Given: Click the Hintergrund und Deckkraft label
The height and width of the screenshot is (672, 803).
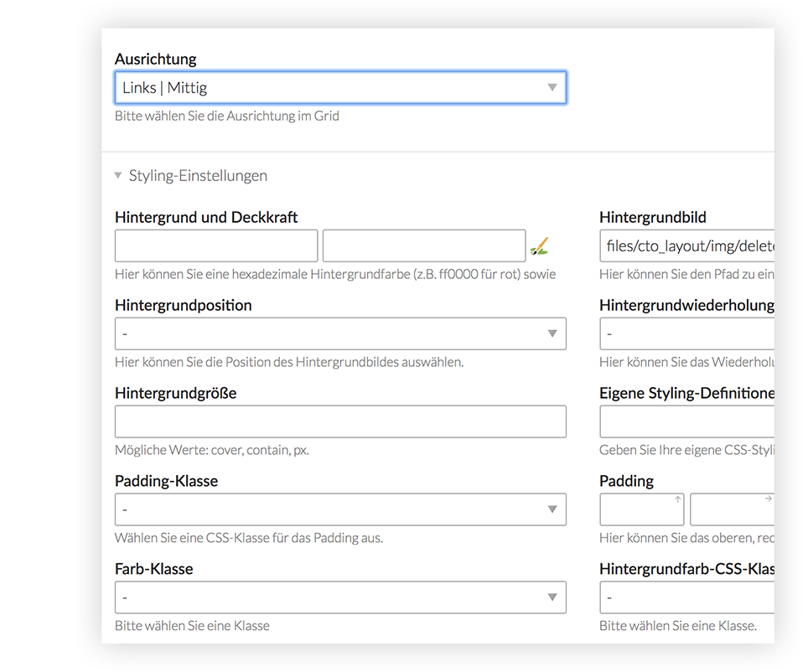Looking at the screenshot, I should tap(206, 217).
